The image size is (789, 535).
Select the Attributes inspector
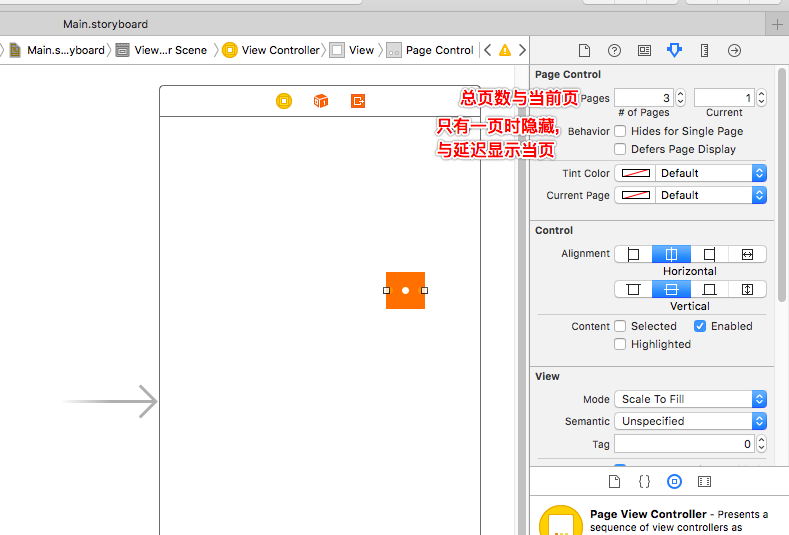[674, 50]
